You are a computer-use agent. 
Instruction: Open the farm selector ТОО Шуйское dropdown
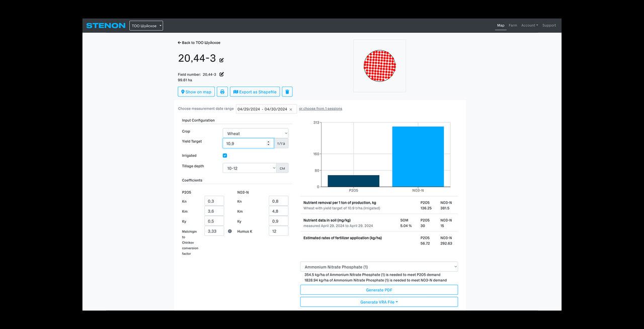point(146,26)
